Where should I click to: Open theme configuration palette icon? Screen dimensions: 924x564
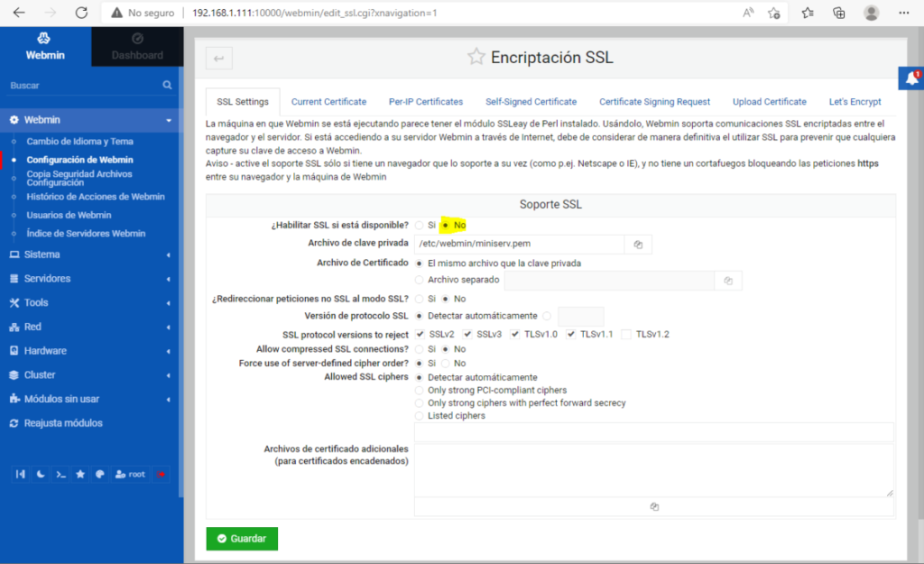point(100,474)
